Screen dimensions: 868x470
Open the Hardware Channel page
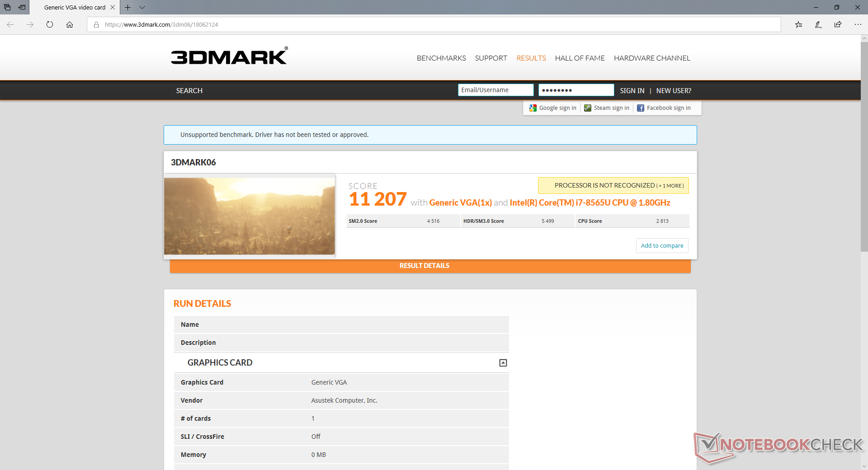click(x=652, y=58)
